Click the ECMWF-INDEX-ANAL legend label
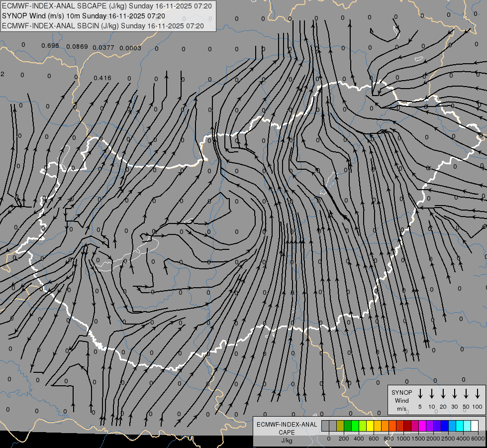 [x=287, y=425]
